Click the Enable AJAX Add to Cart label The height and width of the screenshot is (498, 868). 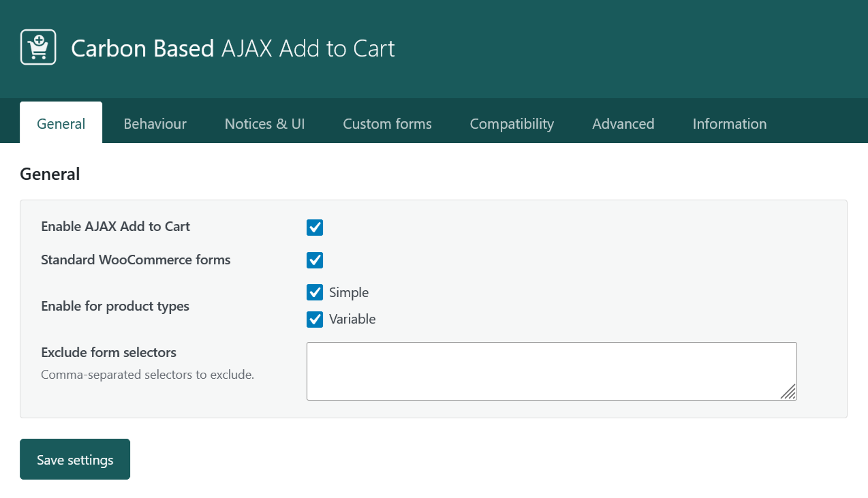pos(116,226)
